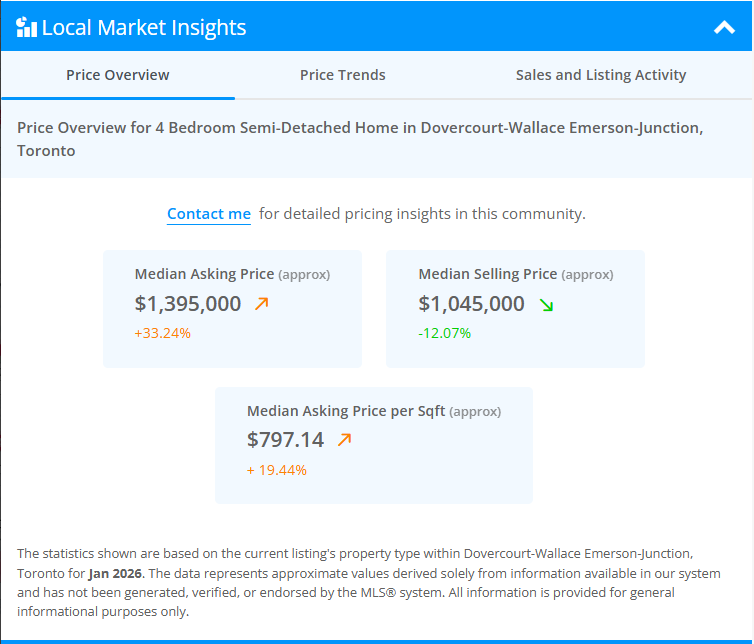Viewport: 754px width, 644px height.
Task: Click the -12.07% change figure
Action: pos(444,333)
